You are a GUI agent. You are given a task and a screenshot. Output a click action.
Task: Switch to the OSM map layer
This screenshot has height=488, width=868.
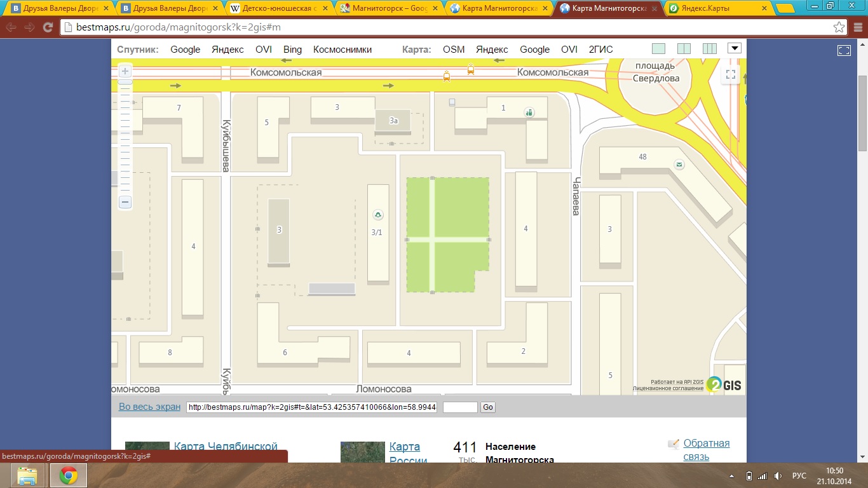(x=454, y=50)
